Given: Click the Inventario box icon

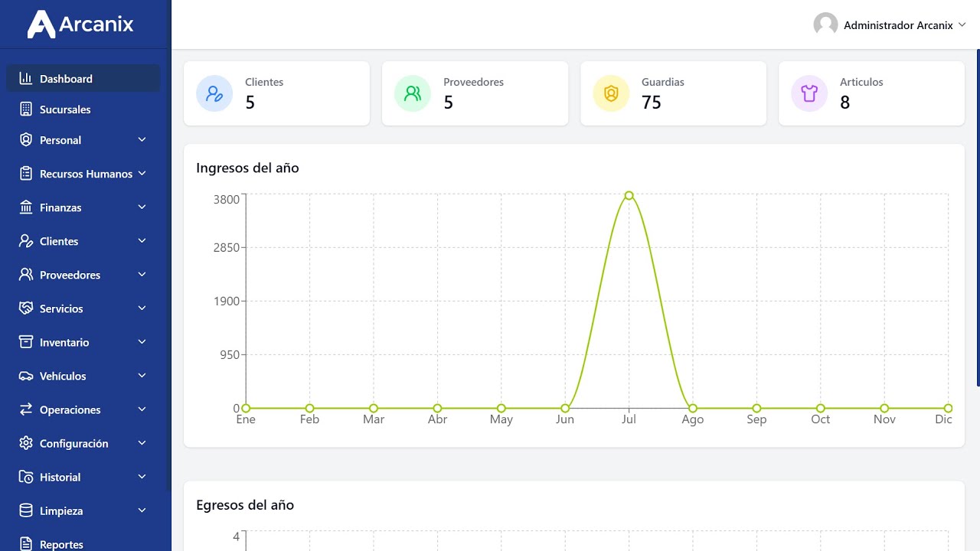Looking at the screenshot, I should [26, 342].
